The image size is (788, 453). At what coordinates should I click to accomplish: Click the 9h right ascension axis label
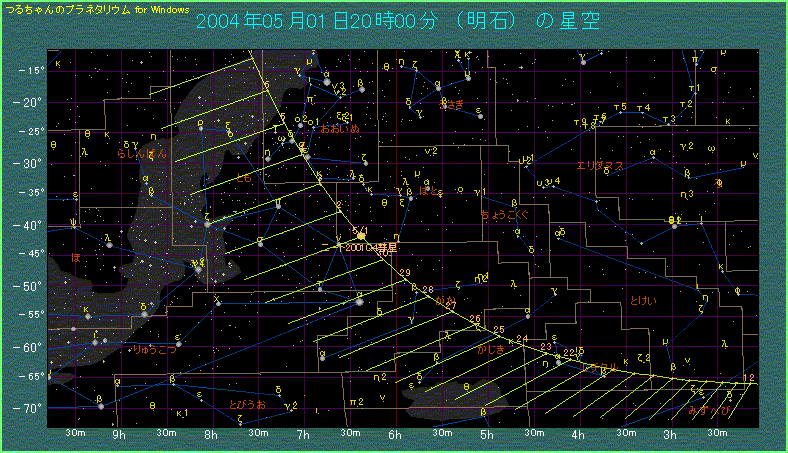tap(120, 435)
